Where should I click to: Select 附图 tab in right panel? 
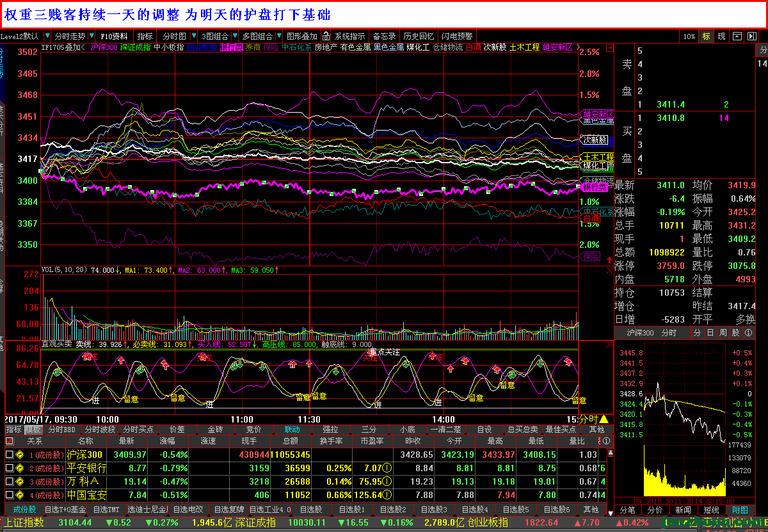point(740,510)
